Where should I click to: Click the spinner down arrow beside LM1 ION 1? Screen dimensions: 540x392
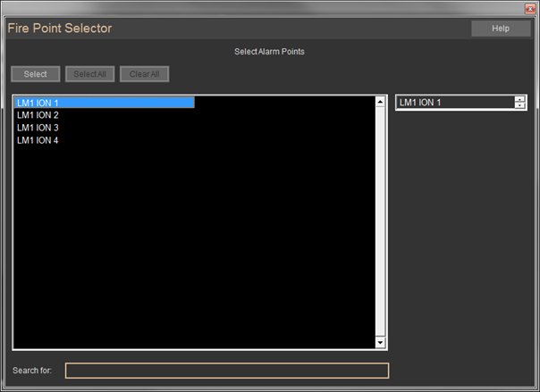click(519, 105)
